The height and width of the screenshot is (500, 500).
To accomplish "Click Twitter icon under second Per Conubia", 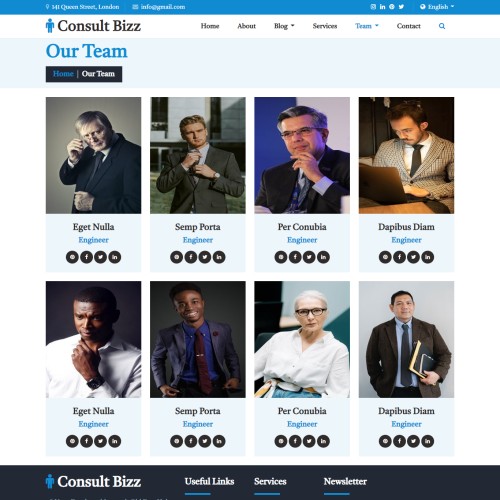I will coord(309,441).
